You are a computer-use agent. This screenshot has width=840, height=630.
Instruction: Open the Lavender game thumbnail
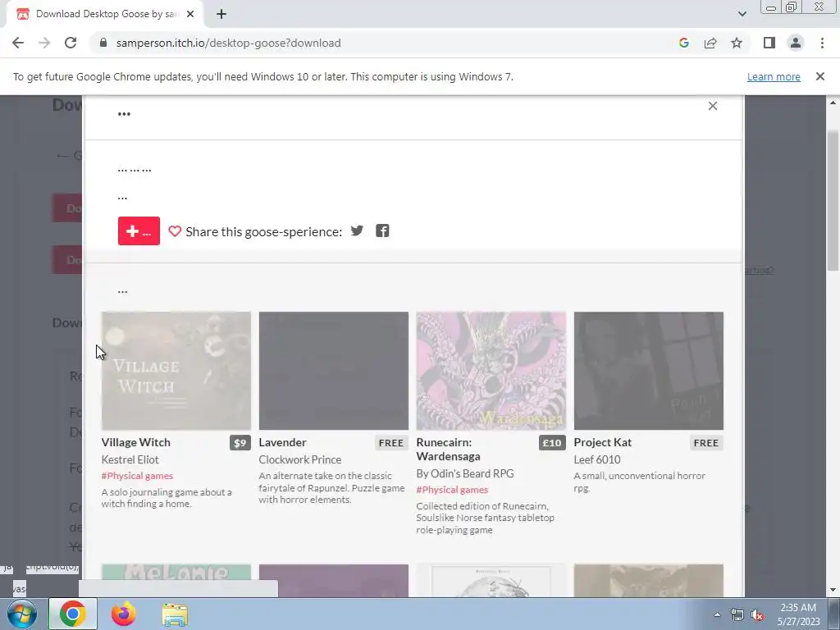tap(334, 371)
